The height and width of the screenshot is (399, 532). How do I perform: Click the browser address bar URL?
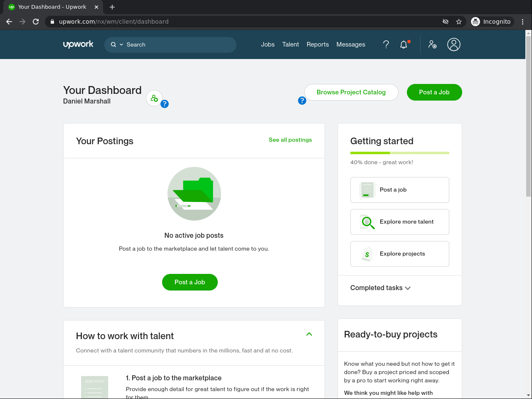tap(114, 22)
